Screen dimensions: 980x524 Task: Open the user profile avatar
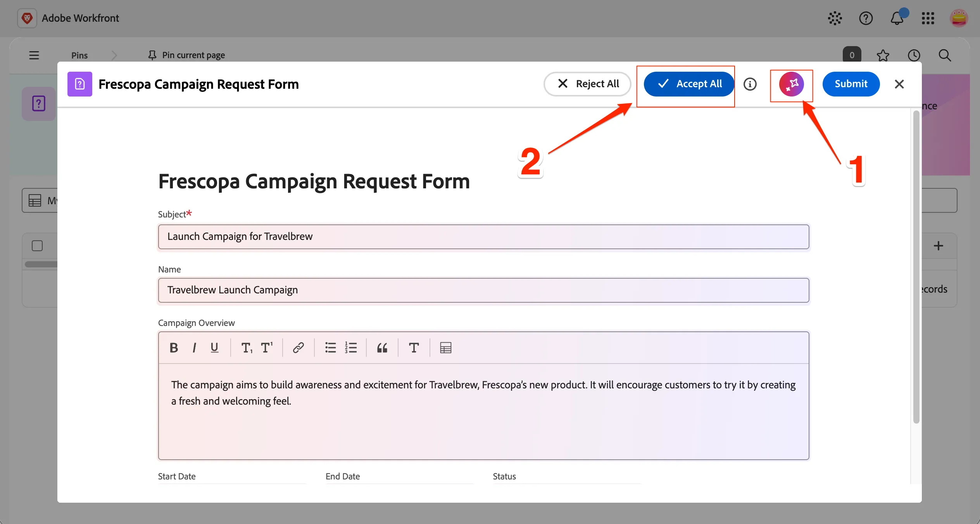[x=959, y=18]
